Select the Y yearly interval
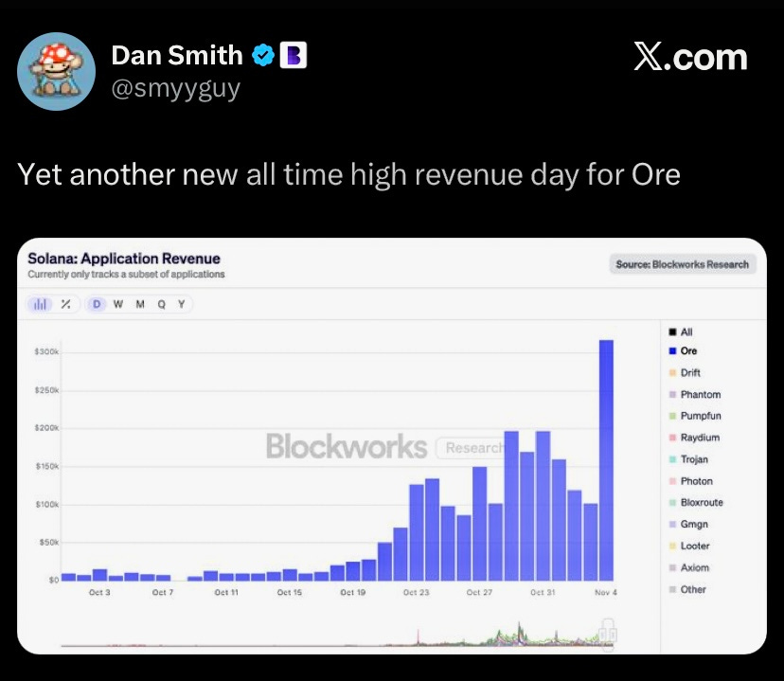This screenshot has width=784, height=681. click(x=182, y=304)
